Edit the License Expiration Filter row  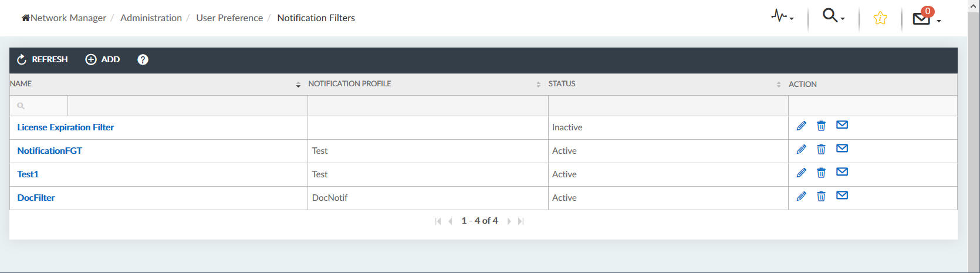pyautogui.click(x=801, y=126)
